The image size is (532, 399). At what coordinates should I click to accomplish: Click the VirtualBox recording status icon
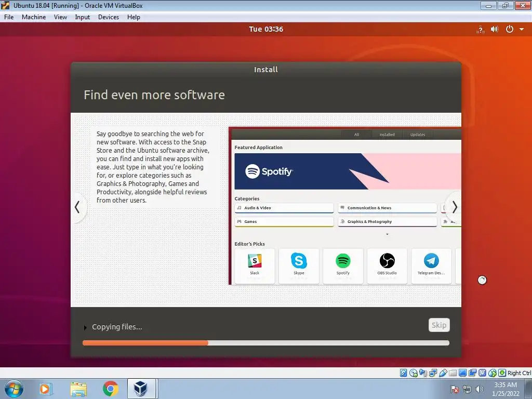pyautogui.click(x=472, y=373)
